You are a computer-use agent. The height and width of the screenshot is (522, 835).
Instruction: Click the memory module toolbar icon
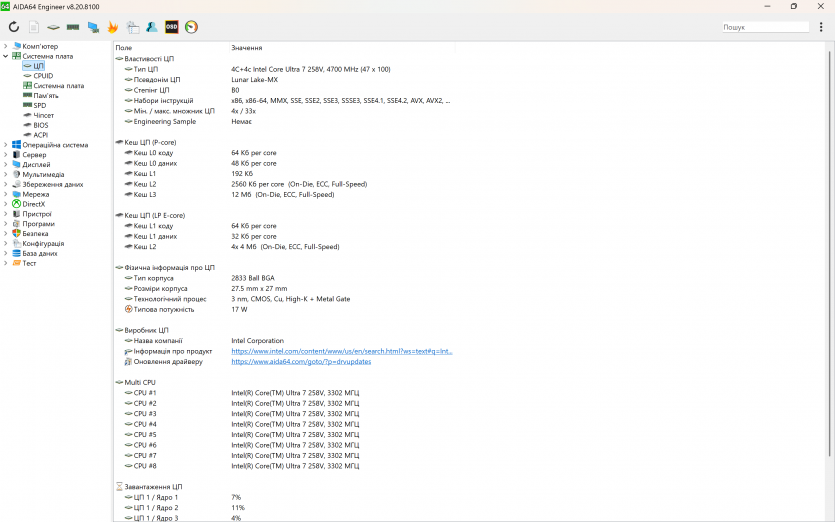[x=73, y=27]
